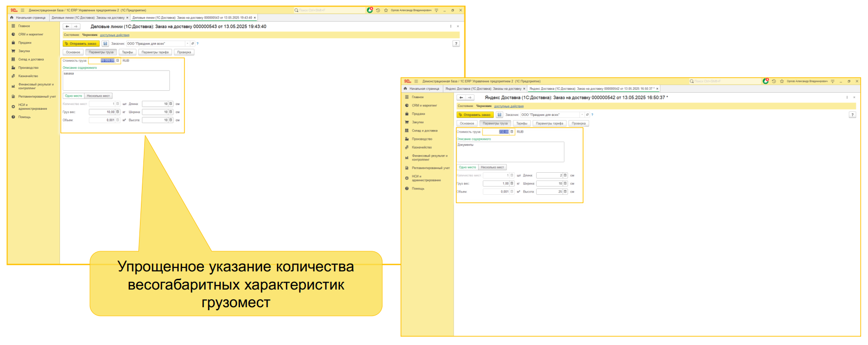Expand Заказчик dropdown in Деловые линии order
The width and height of the screenshot is (868, 345).
click(188, 44)
